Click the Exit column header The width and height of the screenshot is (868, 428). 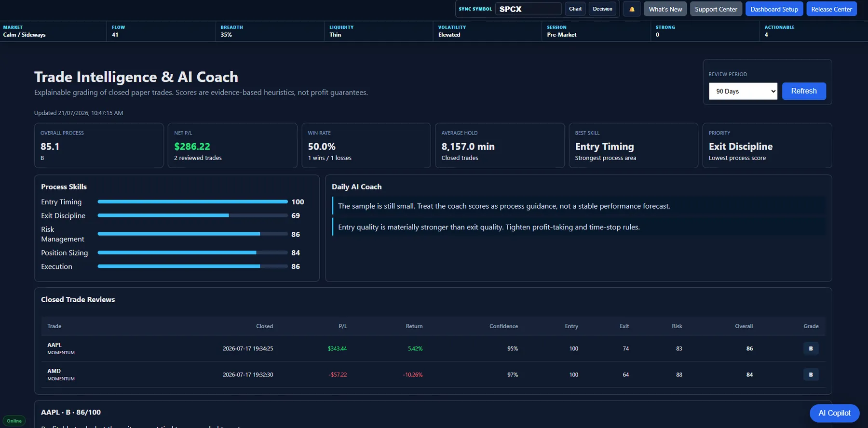(x=624, y=326)
